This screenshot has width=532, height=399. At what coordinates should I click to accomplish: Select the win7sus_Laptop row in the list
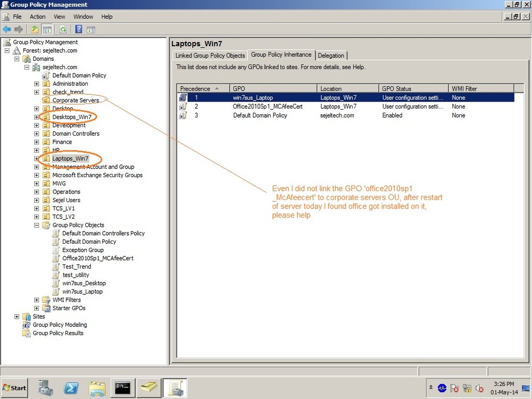pyautogui.click(x=346, y=98)
